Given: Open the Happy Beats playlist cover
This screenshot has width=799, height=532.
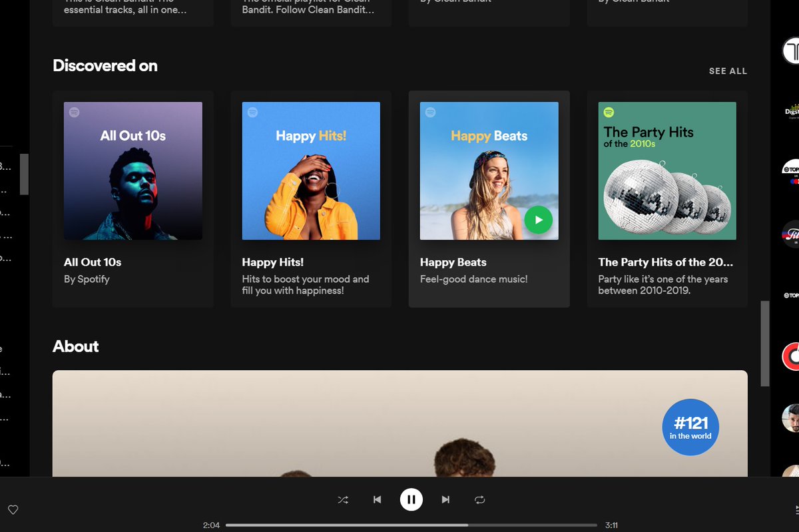Looking at the screenshot, I should (489, 170).
